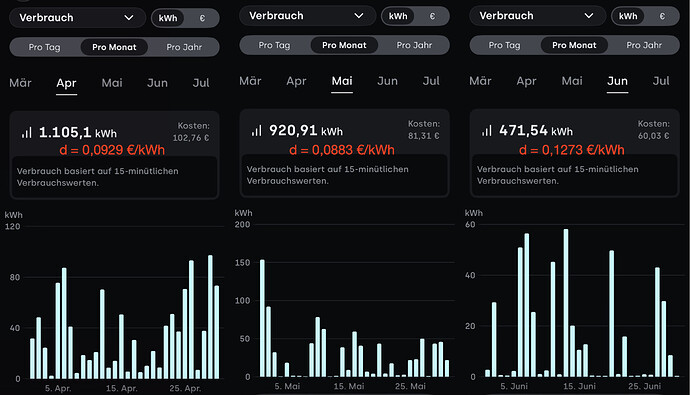This screenshot has width=690, height=395.
Task: Select Apr month in the April panel
Action: coord(66,83)
